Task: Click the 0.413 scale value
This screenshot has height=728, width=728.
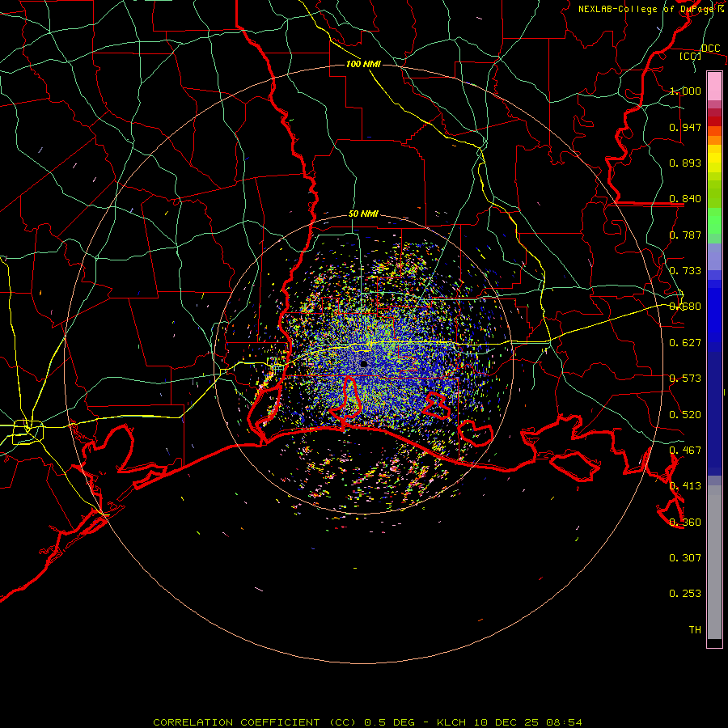Action: coord(685,486)
